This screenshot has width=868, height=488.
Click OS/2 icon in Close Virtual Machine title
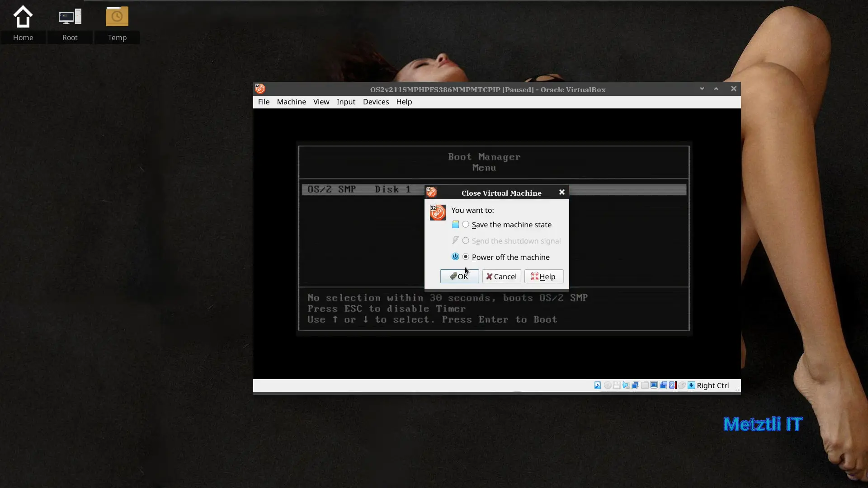pos(432,192)
